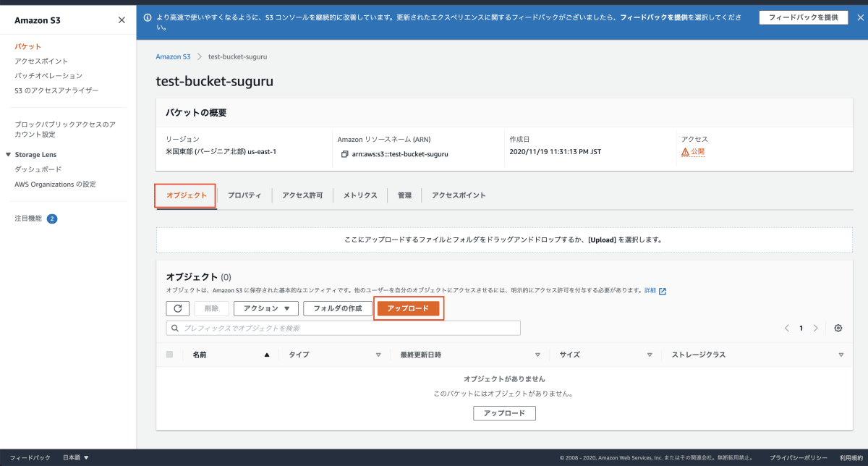Click the 注目機能 badge showing 2
Screen dimensions: 868x466
(52, 218)
